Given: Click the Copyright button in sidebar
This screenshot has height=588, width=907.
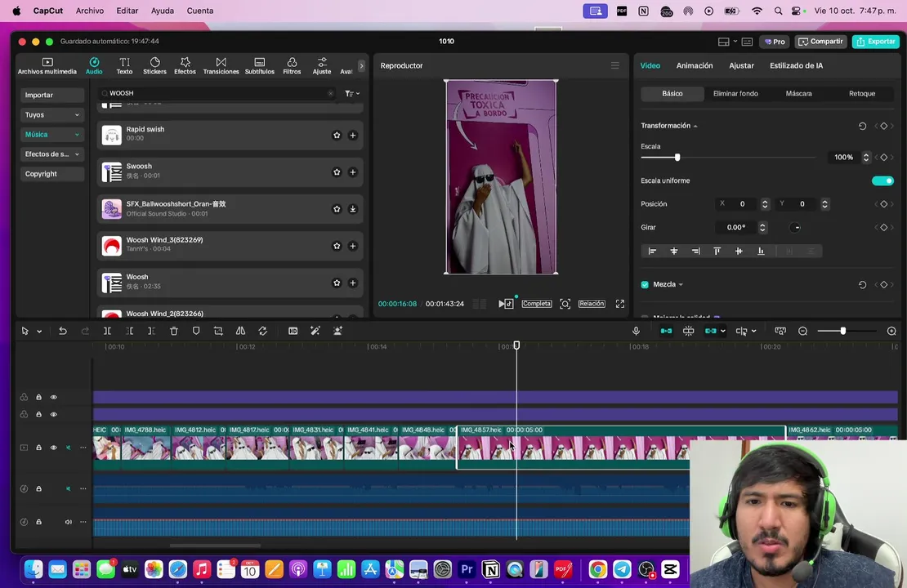Looking at the screenshot, I should click(51, 173).
